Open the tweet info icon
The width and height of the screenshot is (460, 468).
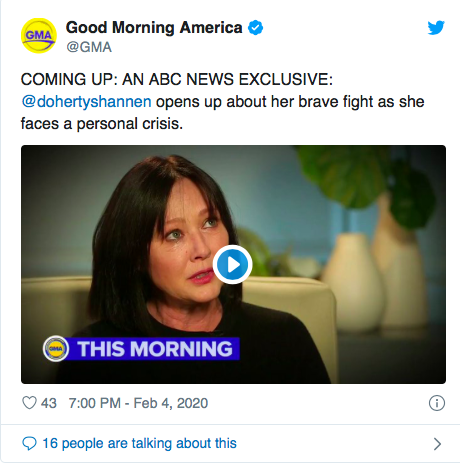[436, 403]
